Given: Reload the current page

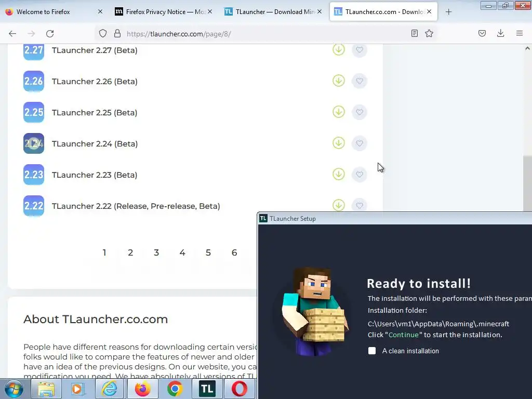Looking at the screenshot, I should coord(50,33).
